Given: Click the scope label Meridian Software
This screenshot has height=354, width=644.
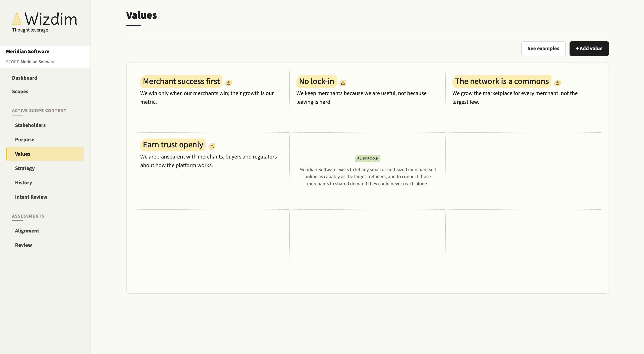Looking at the screenshot, I should pyautogui.click(x=38, y=62).
